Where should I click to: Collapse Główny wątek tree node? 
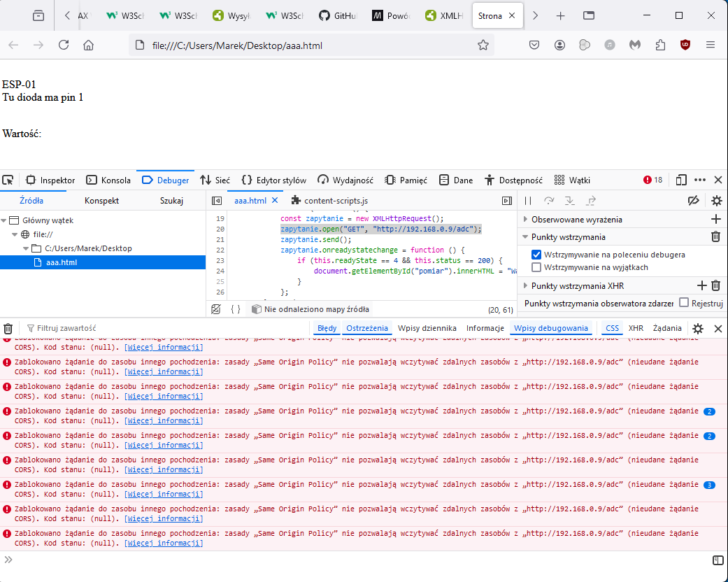3,220
